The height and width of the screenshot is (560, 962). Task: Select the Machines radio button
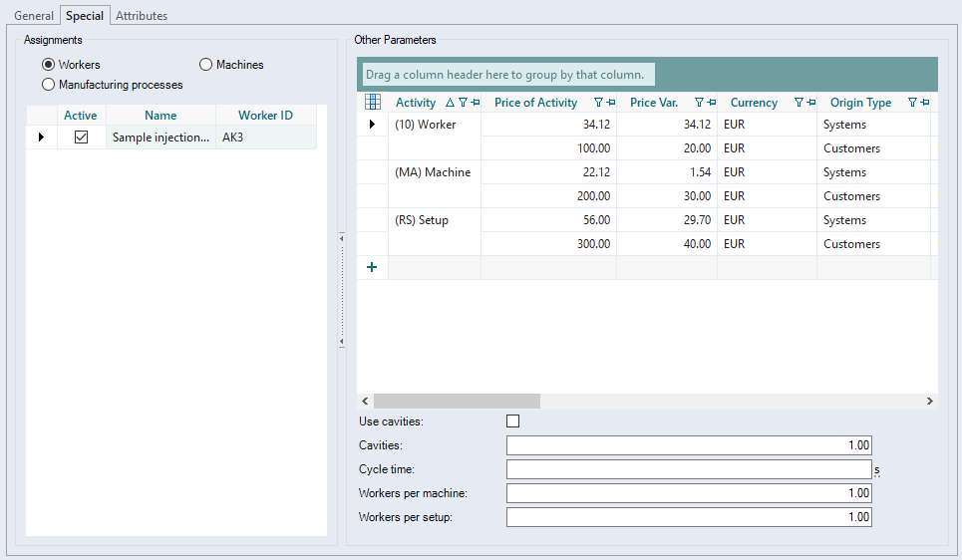[x=206, y=65]
